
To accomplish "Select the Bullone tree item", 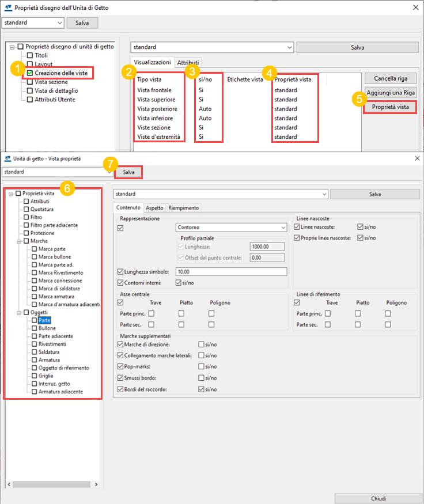I will pyautogui.click(x=47, y=328).
